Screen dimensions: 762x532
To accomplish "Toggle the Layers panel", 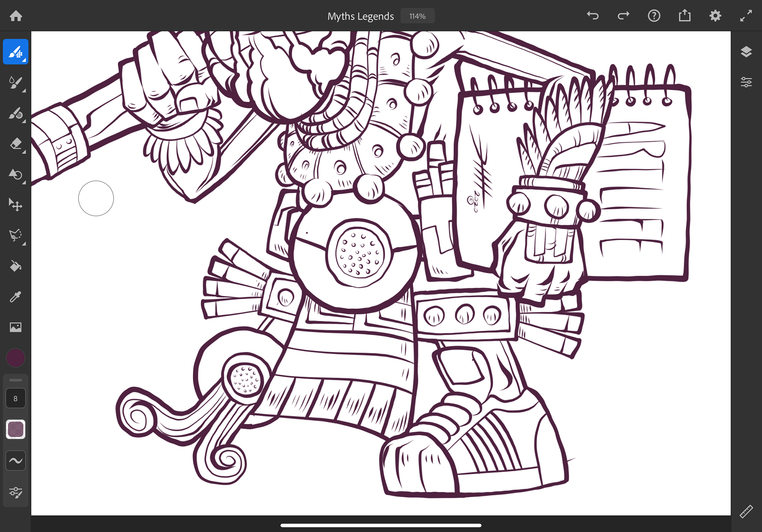I will click(x=746, y=52).
